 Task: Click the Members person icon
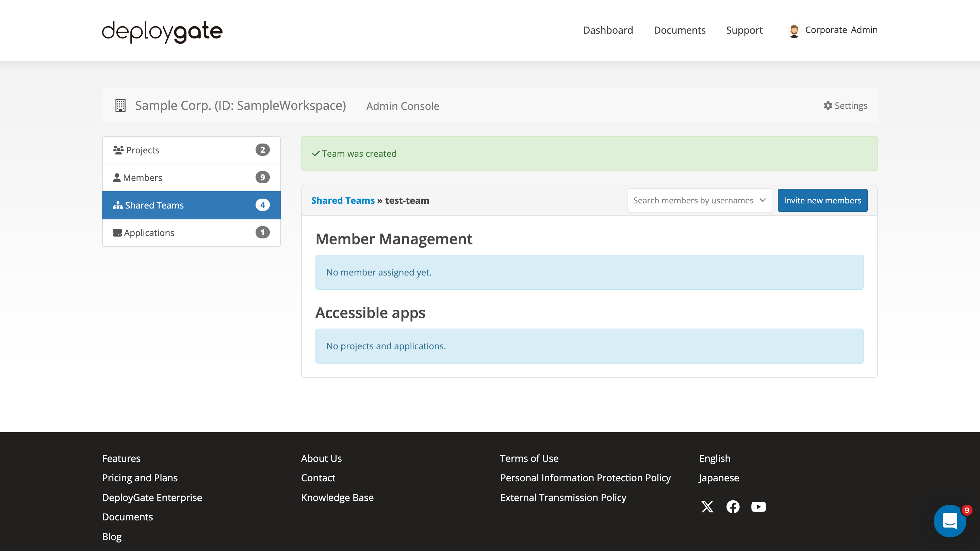point(117,177)
